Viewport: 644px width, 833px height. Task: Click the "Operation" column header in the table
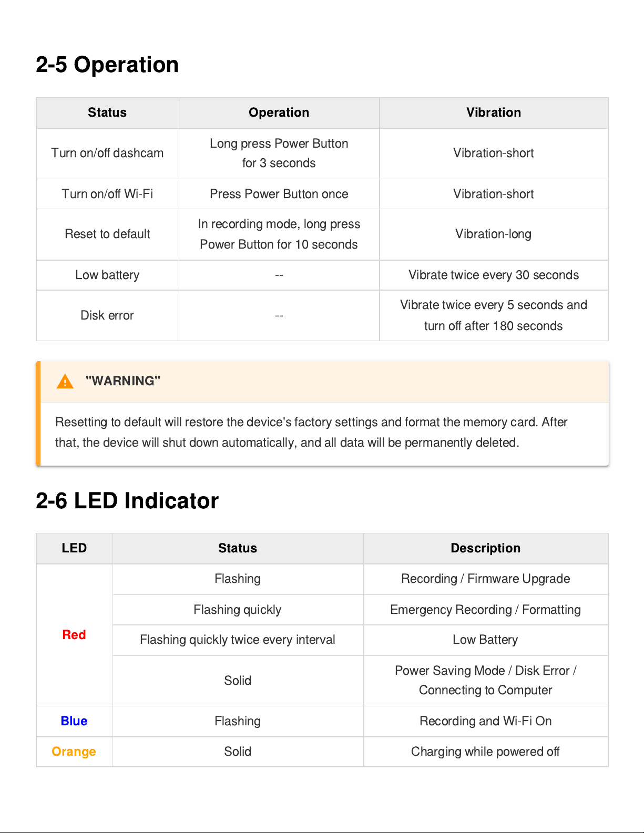(279, 112)
